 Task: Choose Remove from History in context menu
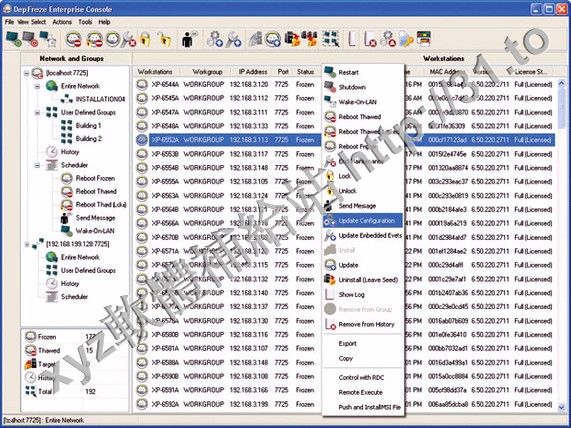(363, 324)
